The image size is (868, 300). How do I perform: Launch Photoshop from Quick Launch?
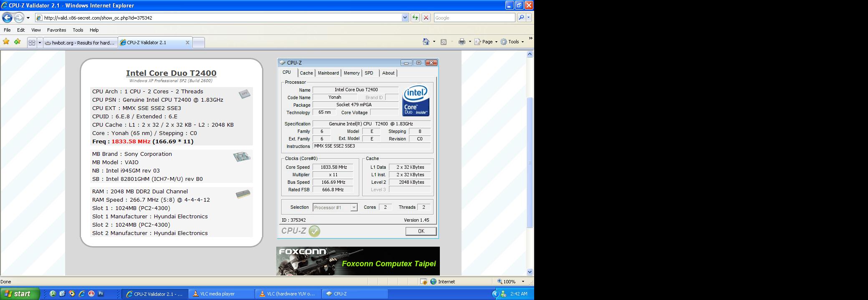(x=101, y=294)
